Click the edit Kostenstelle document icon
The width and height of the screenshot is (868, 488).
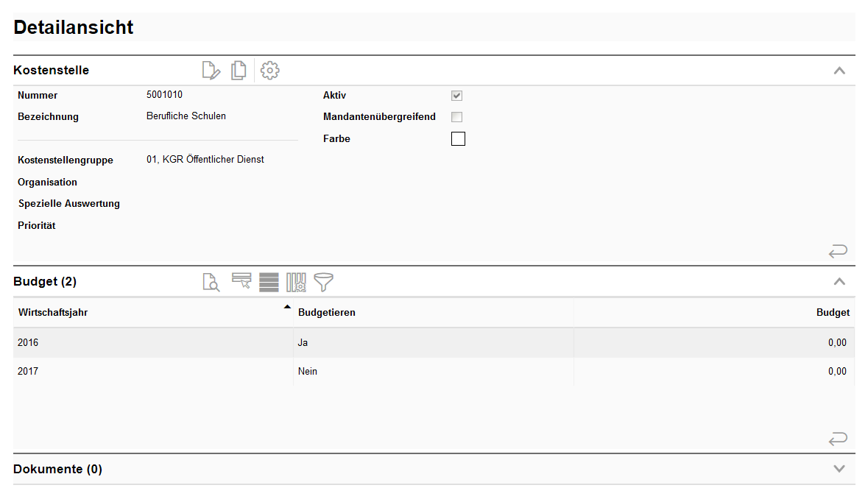pyautogui.click(x=211, y=71)
